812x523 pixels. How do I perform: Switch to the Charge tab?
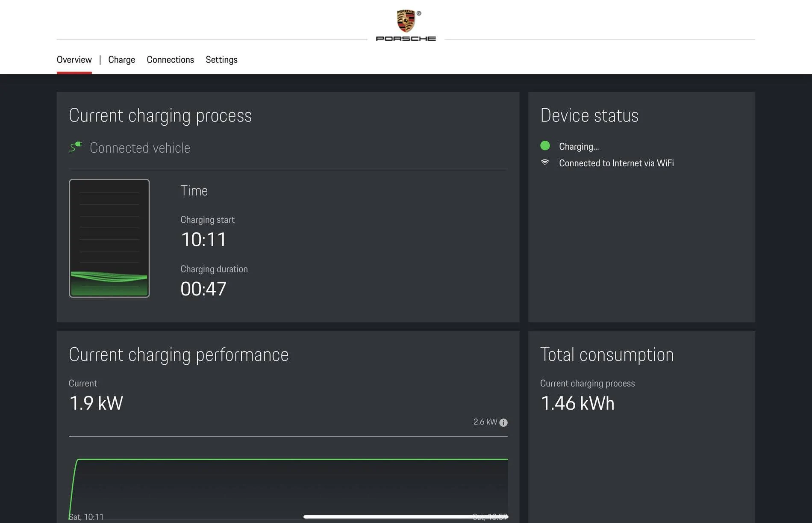121,59
